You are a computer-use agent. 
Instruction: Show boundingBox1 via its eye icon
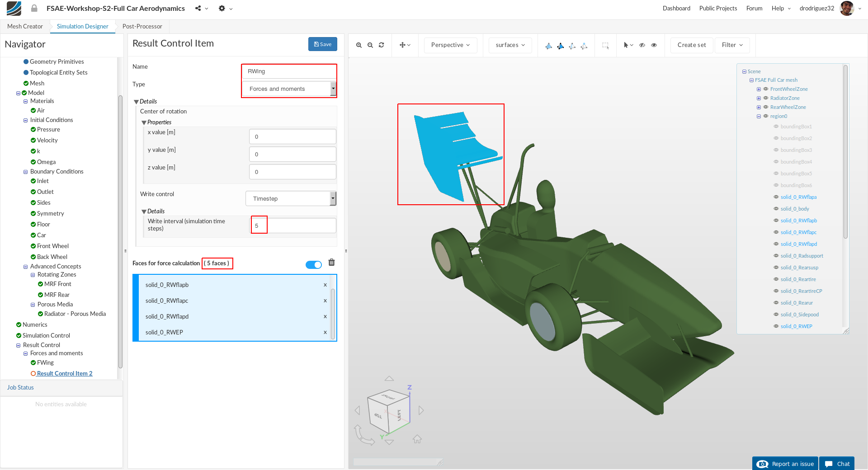(x=776, y=127)
